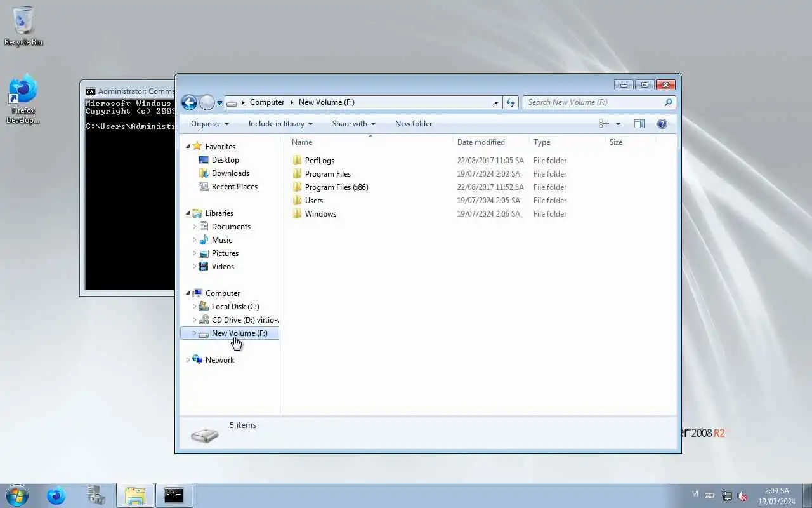Change your view icon in toolbar
812x508 pixels.
coord(605,124)
